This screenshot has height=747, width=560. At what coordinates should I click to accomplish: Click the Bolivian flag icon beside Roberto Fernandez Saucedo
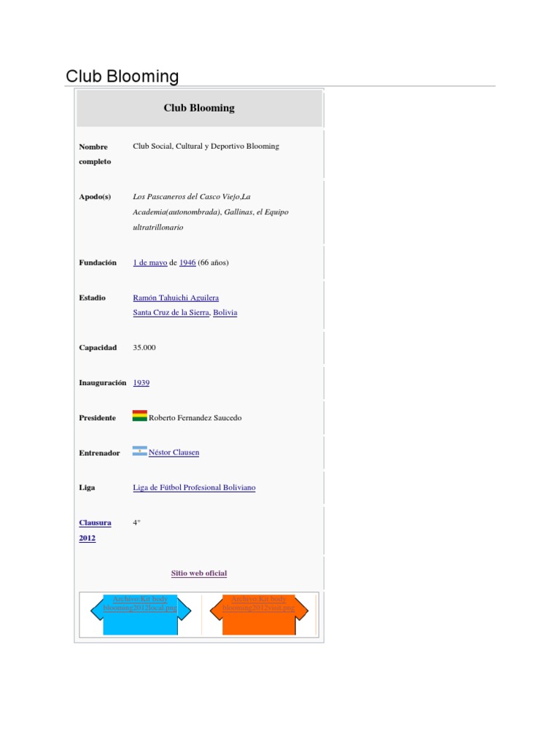point(139,417)
